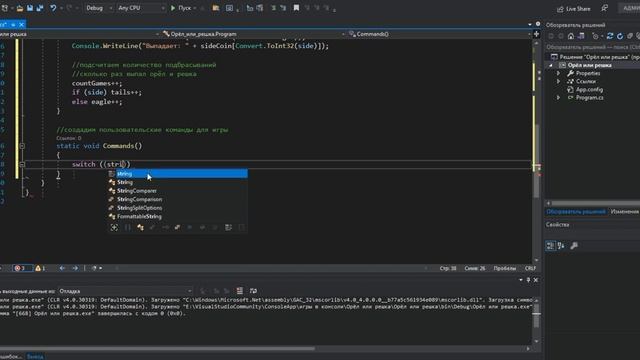Image resolution: width=640 pixels, height=360 pixels.
Task: Click the errors count indicator showing 3
Action: (x=22, y=268)
